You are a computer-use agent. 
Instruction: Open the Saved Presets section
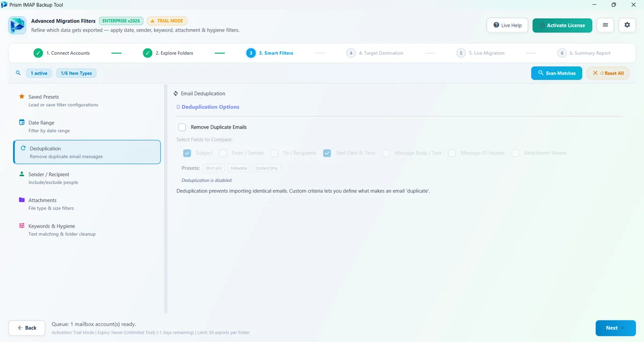[x=87, y=100]
